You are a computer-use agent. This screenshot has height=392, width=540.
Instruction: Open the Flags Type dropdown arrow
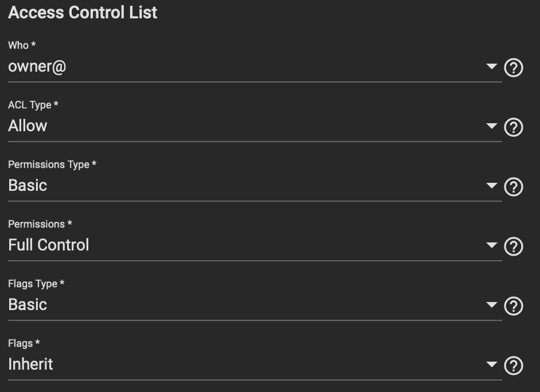[491, 304]
